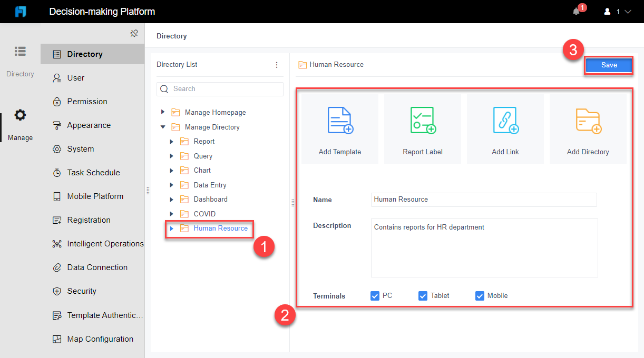The image size is (644, 358).
Task: Open the user account dropdown
Action: click(617, 11)
